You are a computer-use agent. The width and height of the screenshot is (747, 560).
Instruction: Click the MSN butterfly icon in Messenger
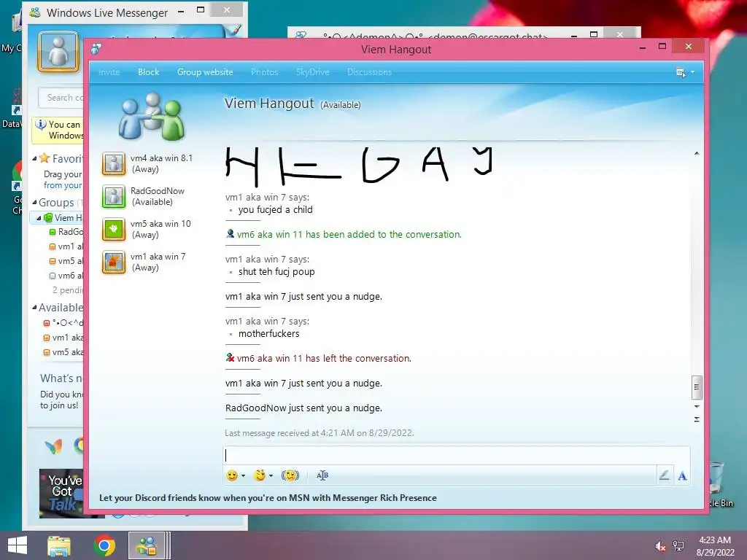[x=53, y=447]
